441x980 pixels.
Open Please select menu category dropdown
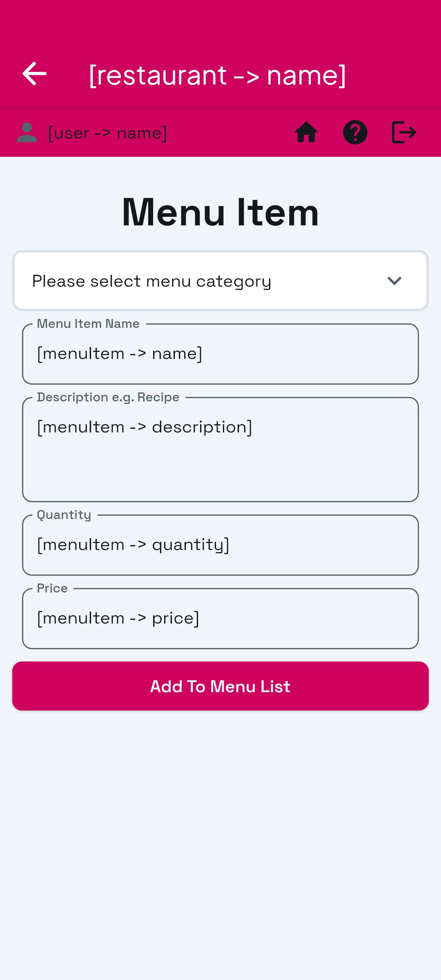(x=220, y=281)
